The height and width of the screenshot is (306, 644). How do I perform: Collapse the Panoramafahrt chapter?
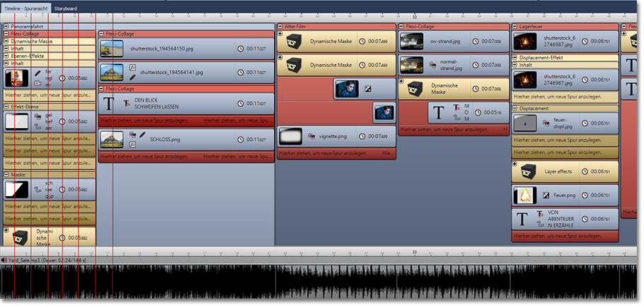pos(6,26)
